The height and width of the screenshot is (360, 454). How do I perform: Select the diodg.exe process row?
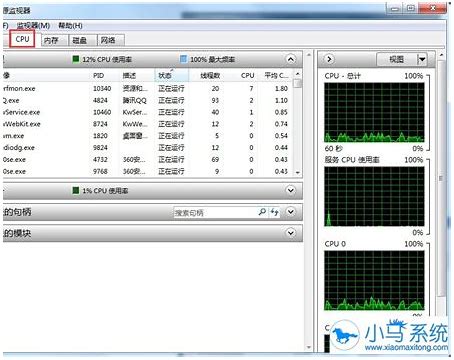tap(148, 148)
